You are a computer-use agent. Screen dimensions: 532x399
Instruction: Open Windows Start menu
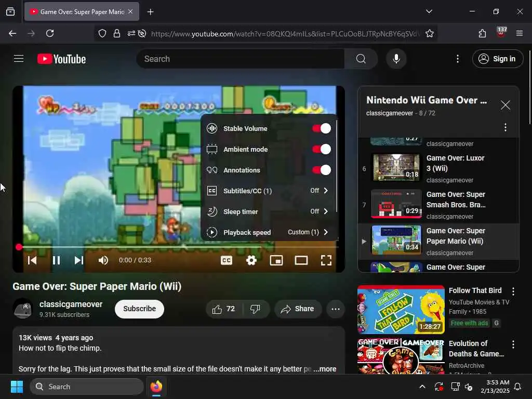[17, 387]
